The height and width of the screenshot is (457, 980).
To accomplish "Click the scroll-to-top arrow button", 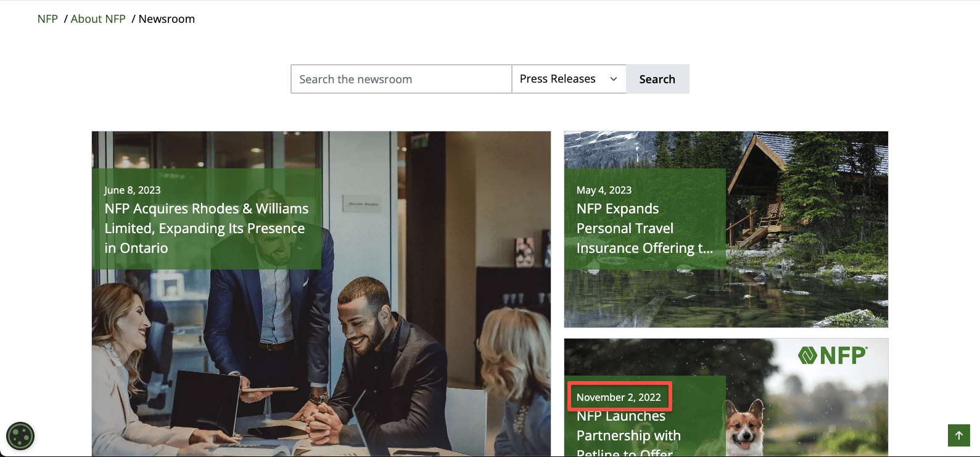I will [958, 435].
